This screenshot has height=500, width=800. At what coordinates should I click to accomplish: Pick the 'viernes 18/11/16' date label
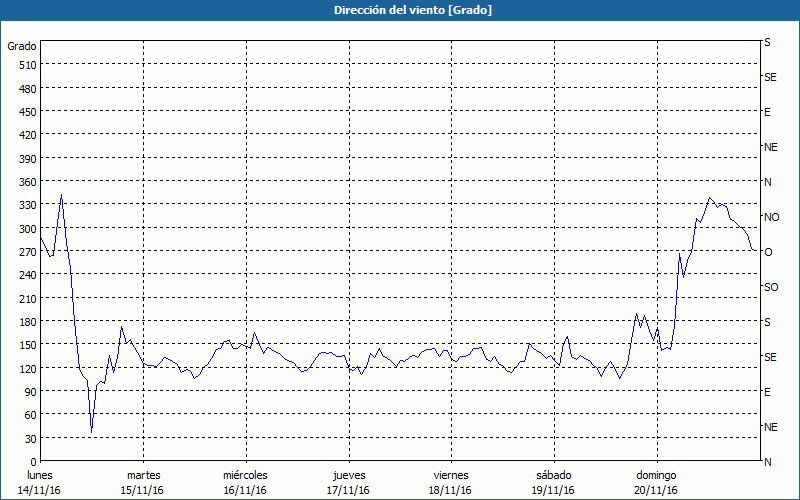click(x=450, y=482)
